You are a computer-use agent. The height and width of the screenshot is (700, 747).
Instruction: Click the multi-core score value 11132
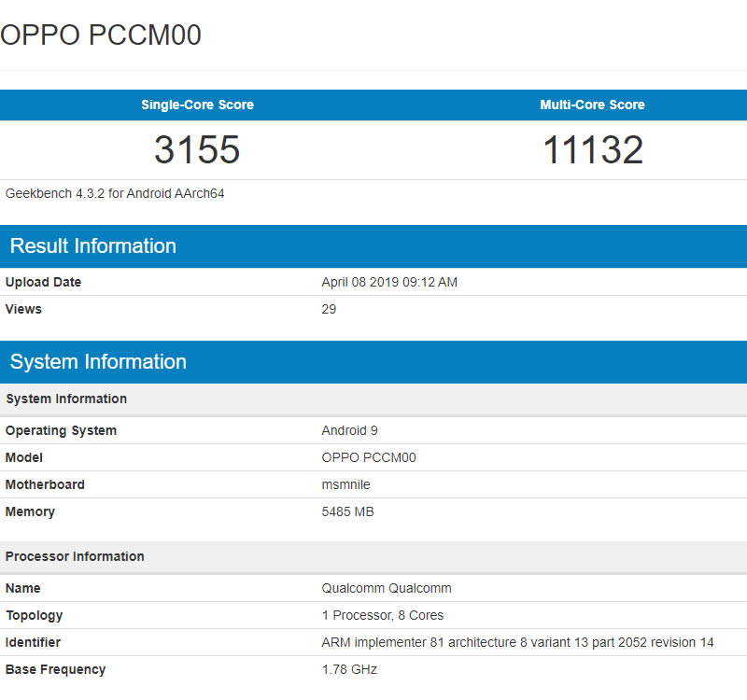tap(593, 150)
